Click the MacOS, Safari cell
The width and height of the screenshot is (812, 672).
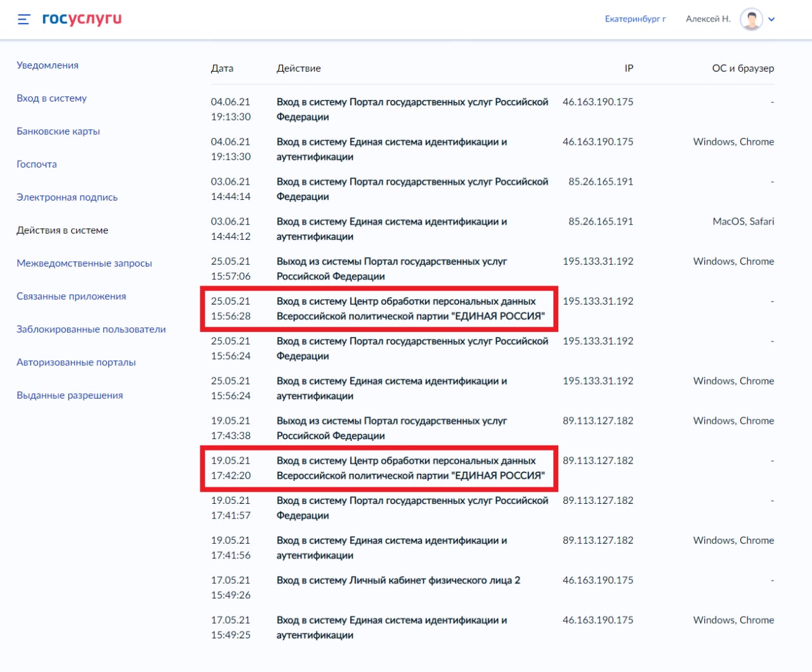coord(743,221)
